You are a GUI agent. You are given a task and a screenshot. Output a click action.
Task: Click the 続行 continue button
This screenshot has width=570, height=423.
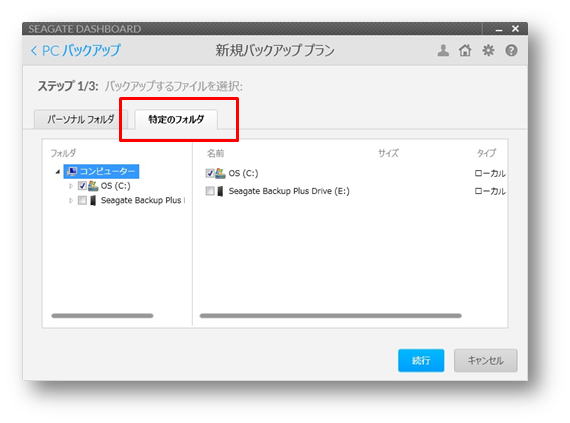point(421,360)
